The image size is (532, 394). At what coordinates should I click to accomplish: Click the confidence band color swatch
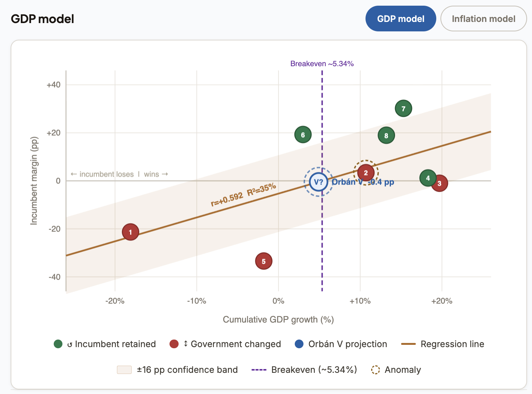[x=124, y=370]
